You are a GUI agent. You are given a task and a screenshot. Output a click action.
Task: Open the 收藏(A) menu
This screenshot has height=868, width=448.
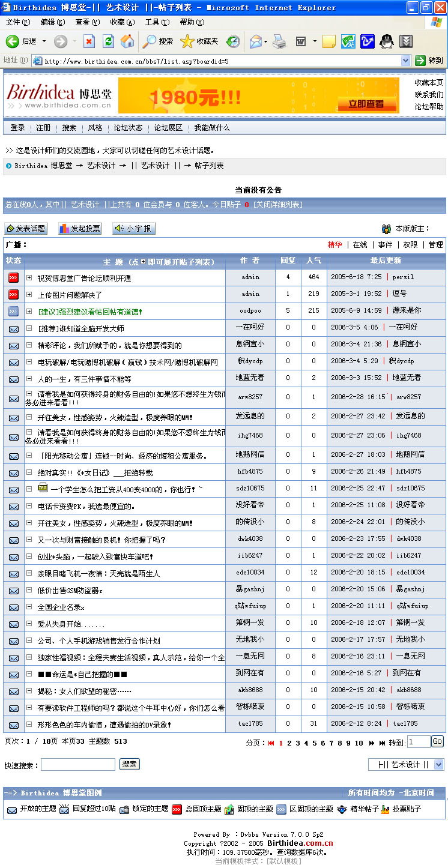point(123,22)
